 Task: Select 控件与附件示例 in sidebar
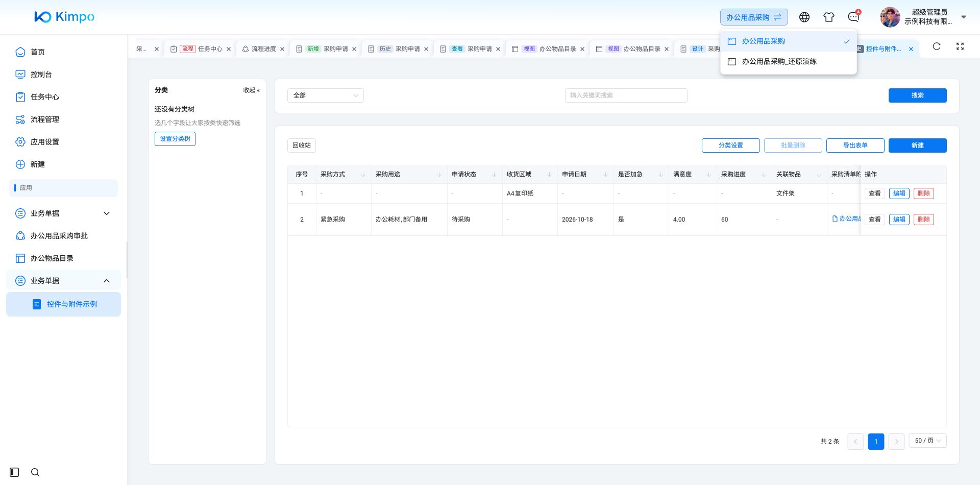(x=63, y=304)
